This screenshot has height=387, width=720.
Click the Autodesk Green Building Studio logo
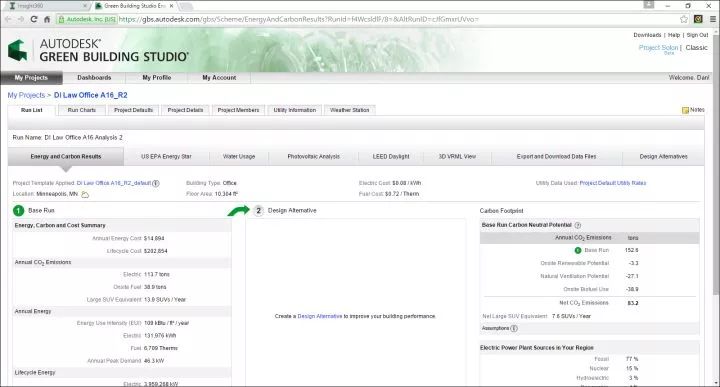(x=98, y=50)
